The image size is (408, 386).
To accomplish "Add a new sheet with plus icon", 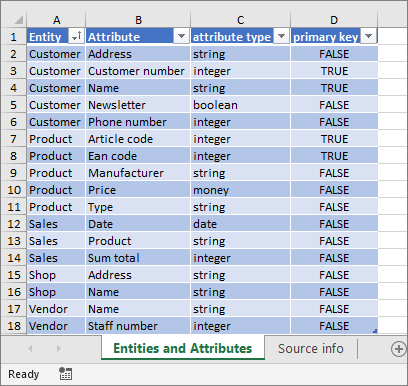I will [398, 349].
